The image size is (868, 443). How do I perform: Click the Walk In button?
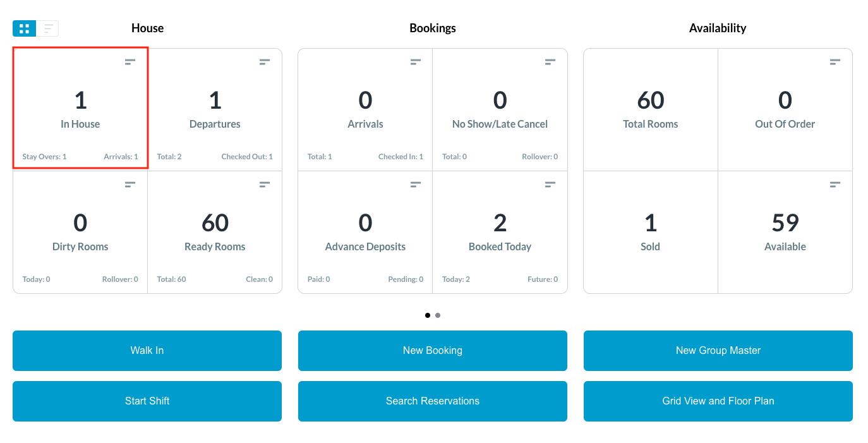click(147, 351)
